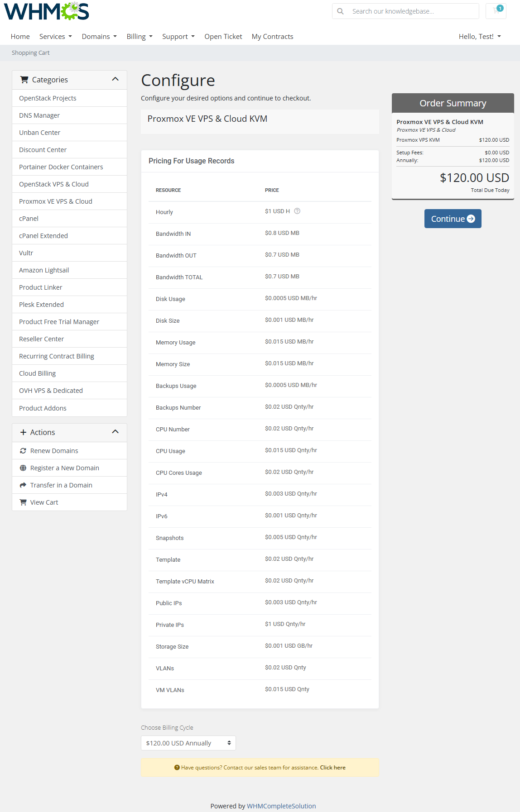Click the VM VLANs resource label
The image size is (520, 812).
coord(170,690)
